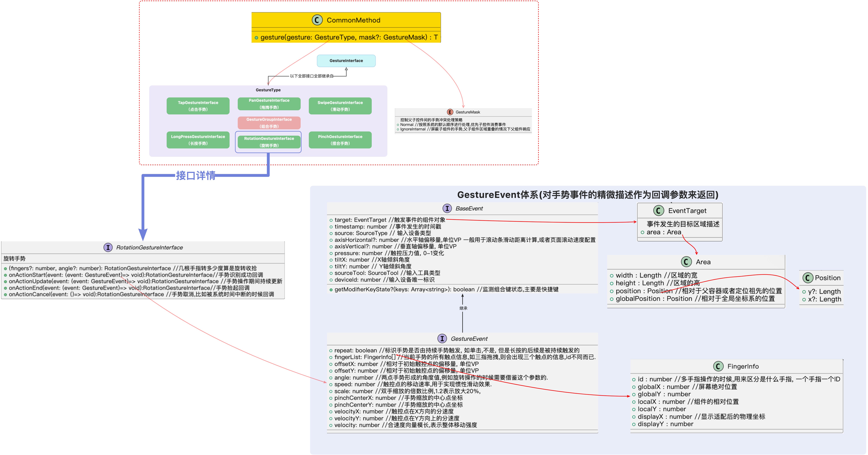Click the pressure: number field row
The width and height of the screenshot is (868, 455).
387,253
